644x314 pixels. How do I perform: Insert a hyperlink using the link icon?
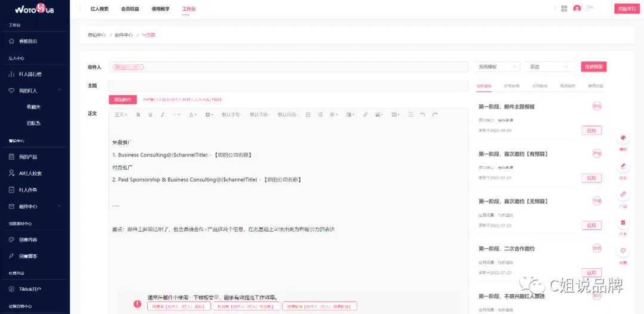click(365, 115)
